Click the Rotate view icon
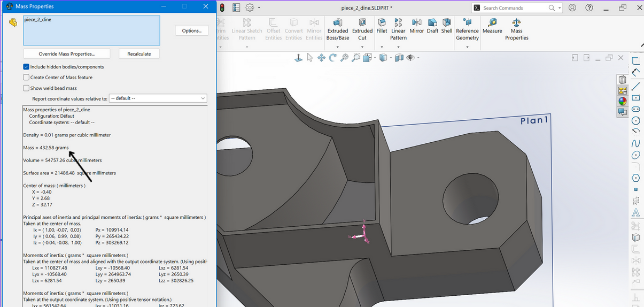The height and width of the screenshot is (307, 644). coord(332,58)
